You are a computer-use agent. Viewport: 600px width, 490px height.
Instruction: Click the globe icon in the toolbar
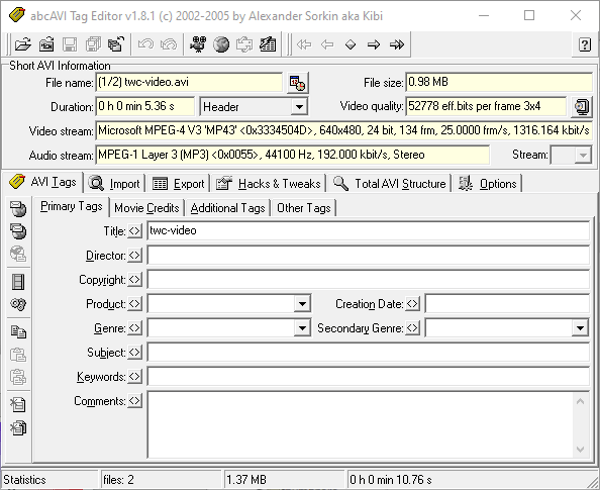point(221,45)
